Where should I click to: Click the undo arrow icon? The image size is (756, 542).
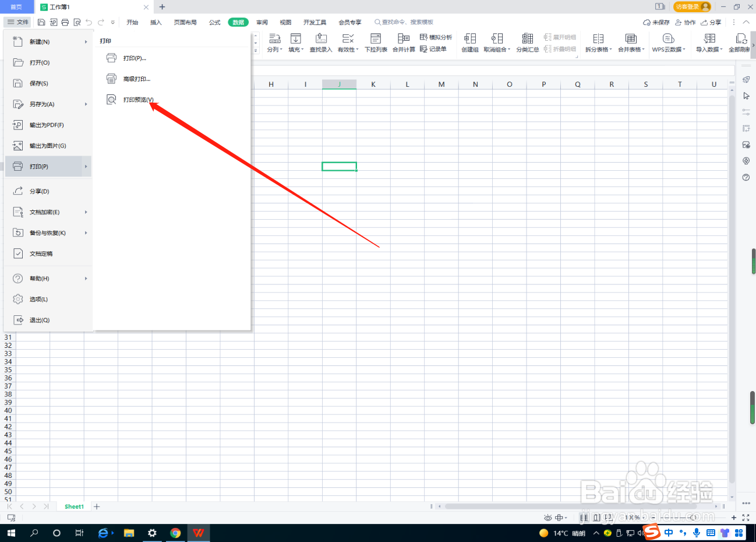pyautogui.click(x=89, y=22)
